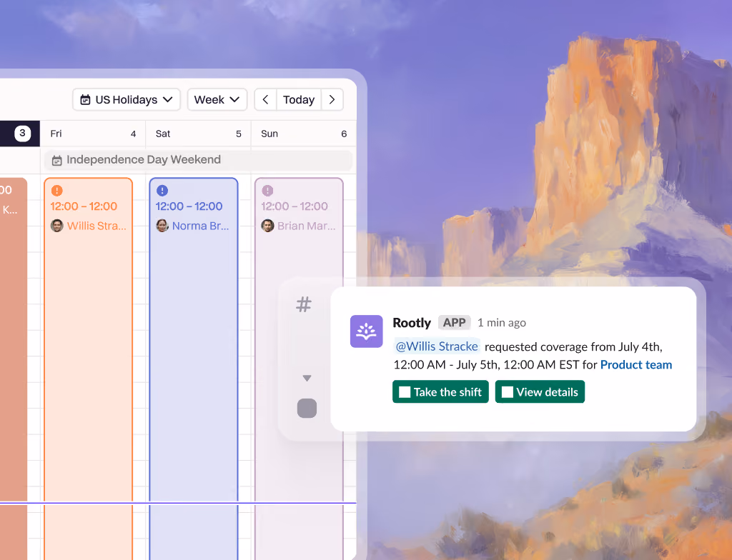Screen dimensions: 732x560
Task: Select the Fri 4 column header
Action: [93, 134]
